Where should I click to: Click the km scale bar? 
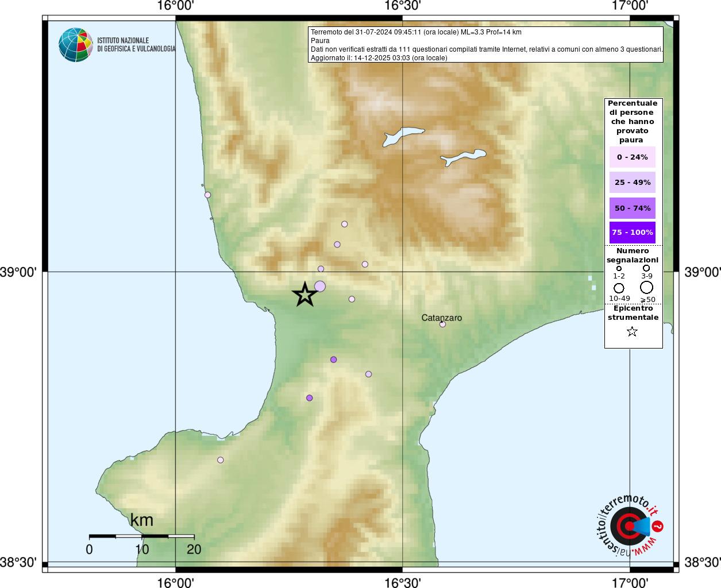[141, 536]
